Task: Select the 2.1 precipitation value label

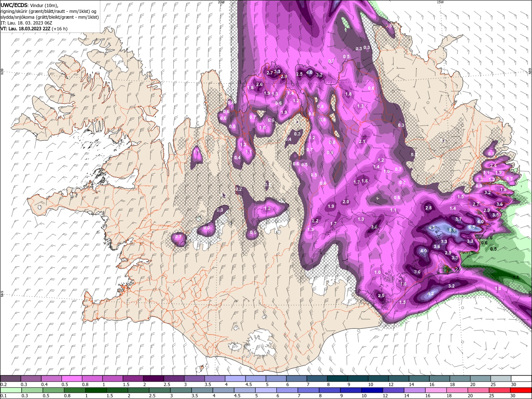Action: click(x=362, y=141)
